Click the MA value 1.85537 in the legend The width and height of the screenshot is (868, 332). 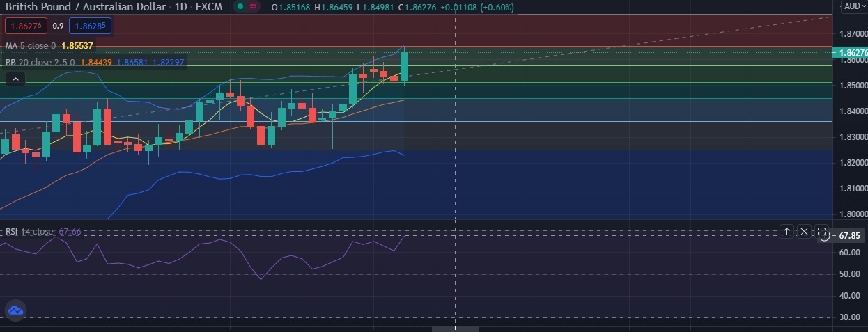coord(77,45)
